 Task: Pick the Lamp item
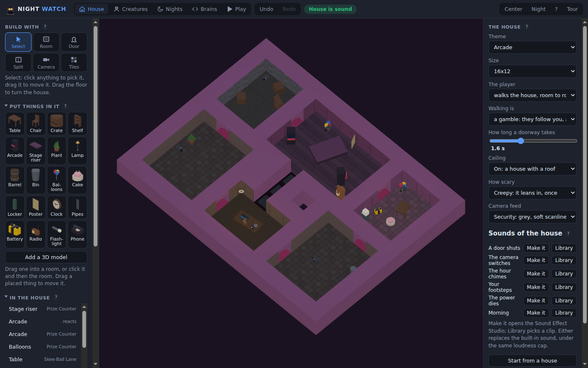pos(78,151)
